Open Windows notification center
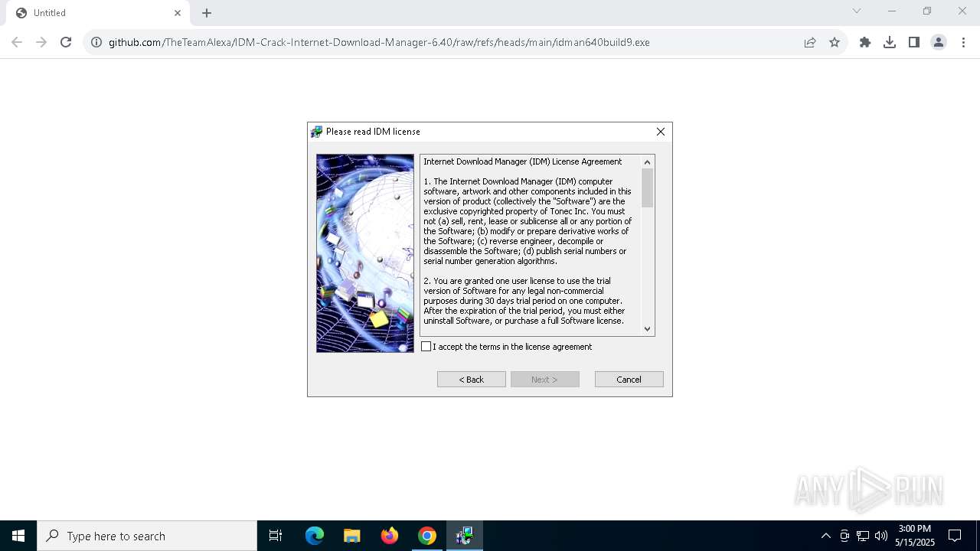The height and width of the screenshot is (551, 980). (955, 536)
